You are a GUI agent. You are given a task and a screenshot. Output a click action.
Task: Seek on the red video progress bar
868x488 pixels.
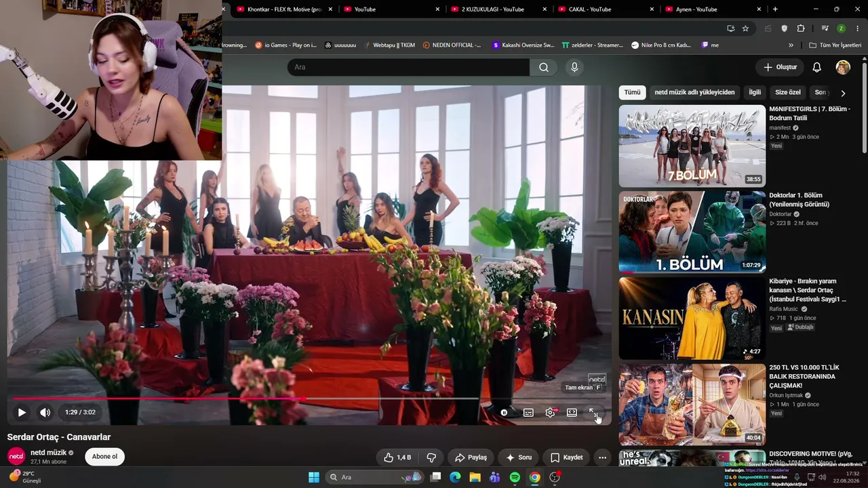309,399
